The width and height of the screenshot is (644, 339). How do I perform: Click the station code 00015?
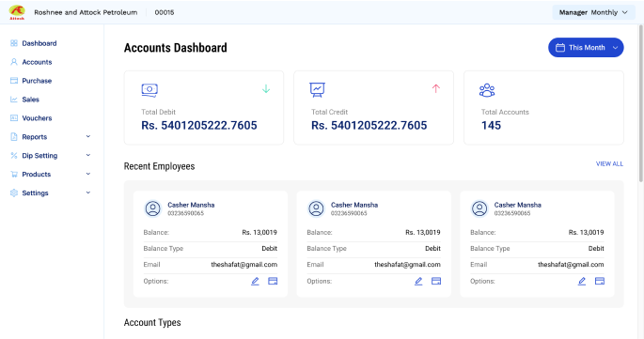pyautogui.click(x=165, y=12)
